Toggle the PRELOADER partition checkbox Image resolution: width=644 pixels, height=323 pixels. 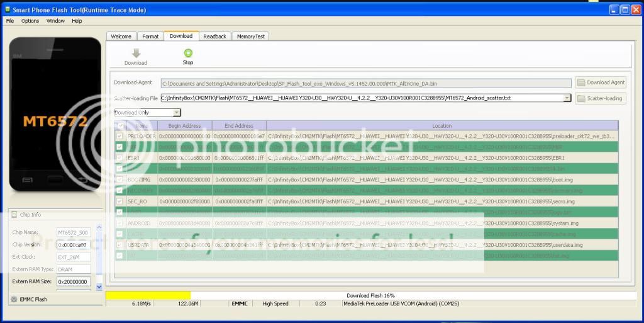coord(119,136)
